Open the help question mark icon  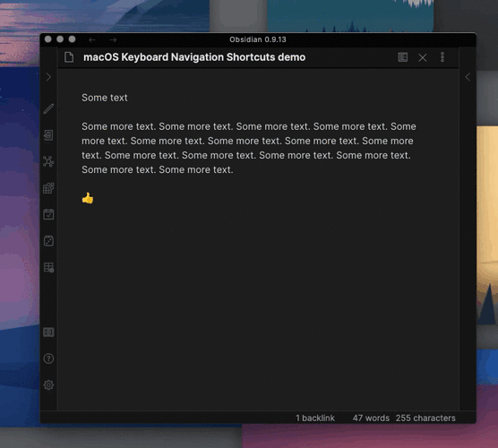coord(48,358)
